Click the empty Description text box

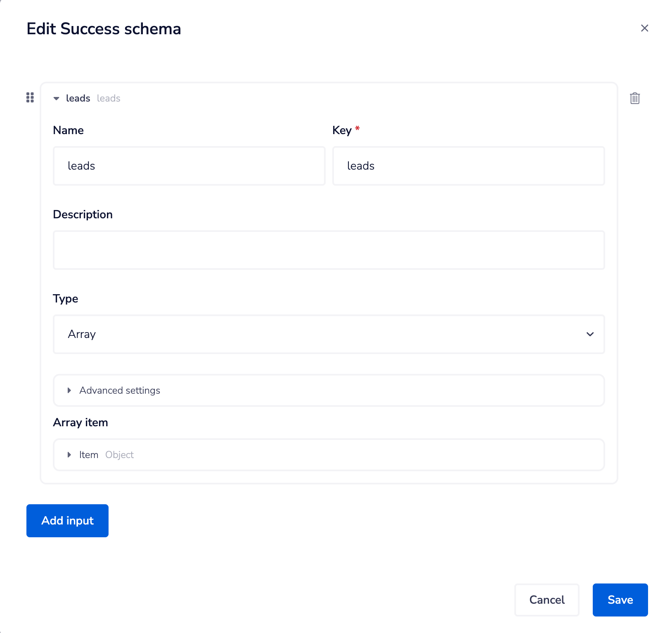329,250
